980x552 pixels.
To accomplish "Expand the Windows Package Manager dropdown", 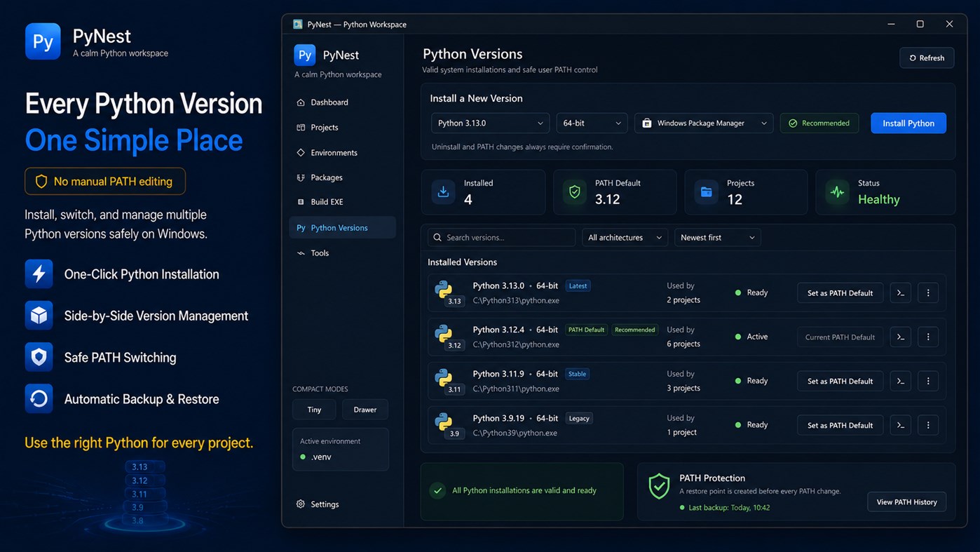I will (x=704, y=123).
